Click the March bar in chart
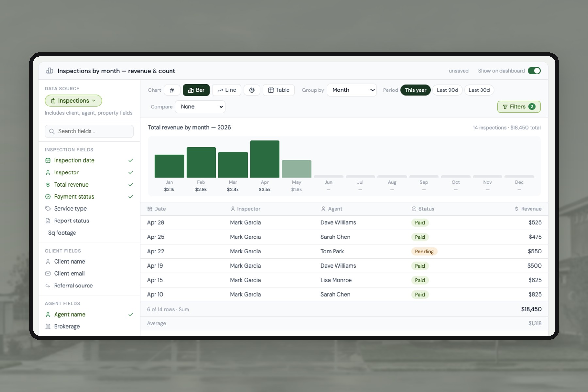The image size is (588, 392). coord(233,165)
